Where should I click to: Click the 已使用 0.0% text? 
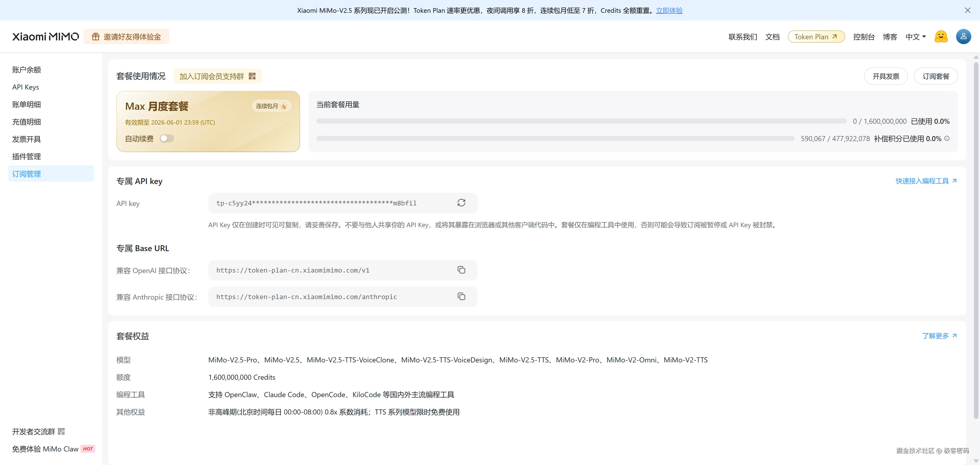pos(930,121)
